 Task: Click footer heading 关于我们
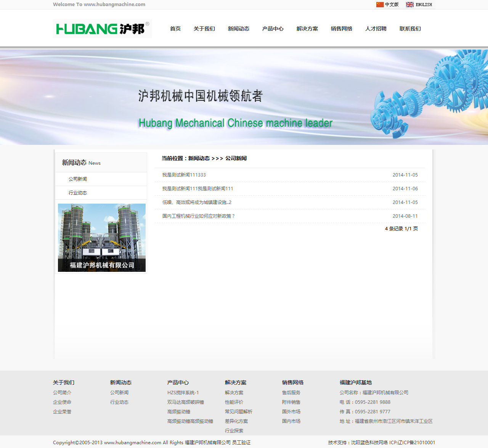point(64,382)
